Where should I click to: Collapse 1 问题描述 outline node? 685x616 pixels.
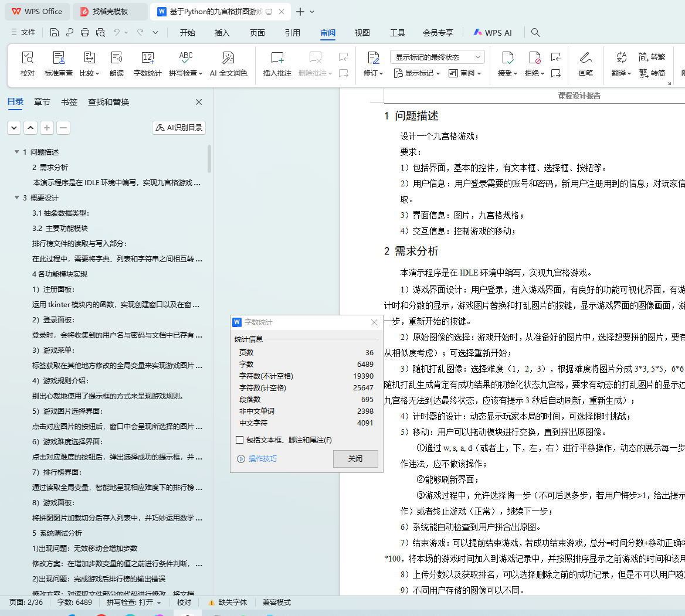[16, 152]
